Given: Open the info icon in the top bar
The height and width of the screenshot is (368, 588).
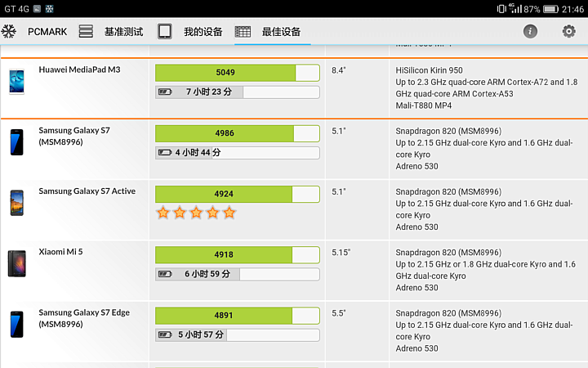Looking at the screenshot, I should 530,31.
